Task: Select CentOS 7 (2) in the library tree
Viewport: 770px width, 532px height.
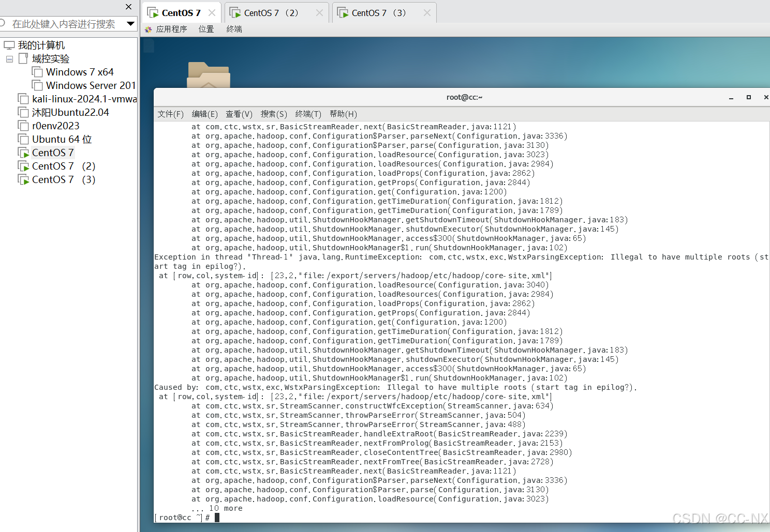Action: [64, 166]
